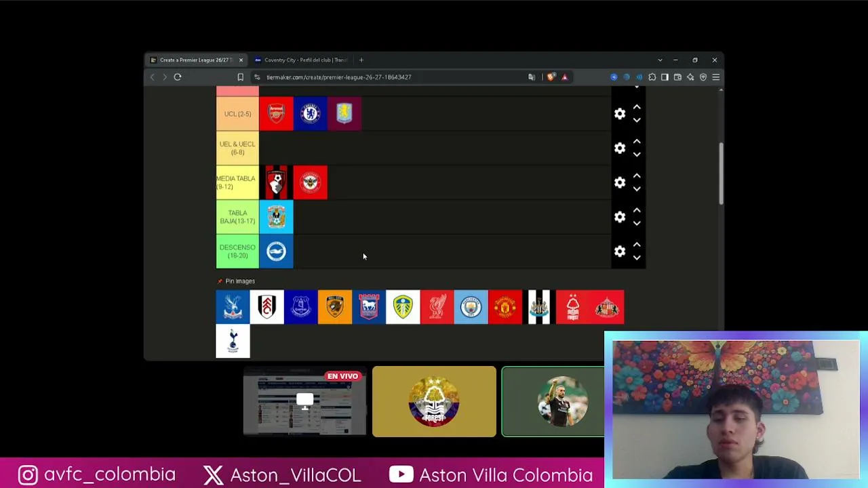Move the DESCENSO tier row down
This screenshot has height=488, width=868.
coord(637,258)
